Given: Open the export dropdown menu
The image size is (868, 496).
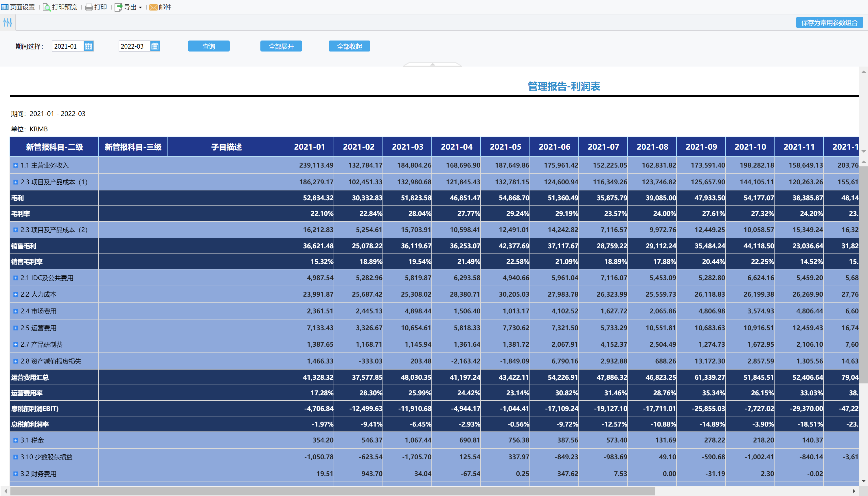Looking at the screenshot, I should [128, 7].
